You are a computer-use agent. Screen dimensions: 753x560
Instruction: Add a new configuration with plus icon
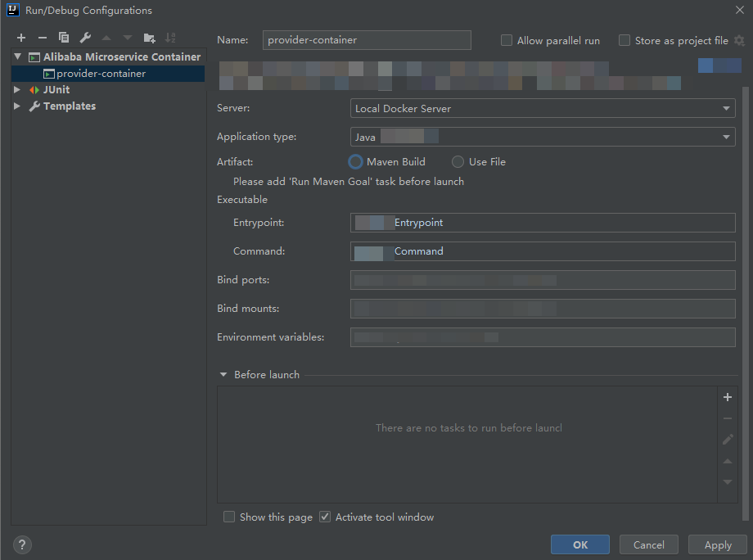tap(21, 38)
